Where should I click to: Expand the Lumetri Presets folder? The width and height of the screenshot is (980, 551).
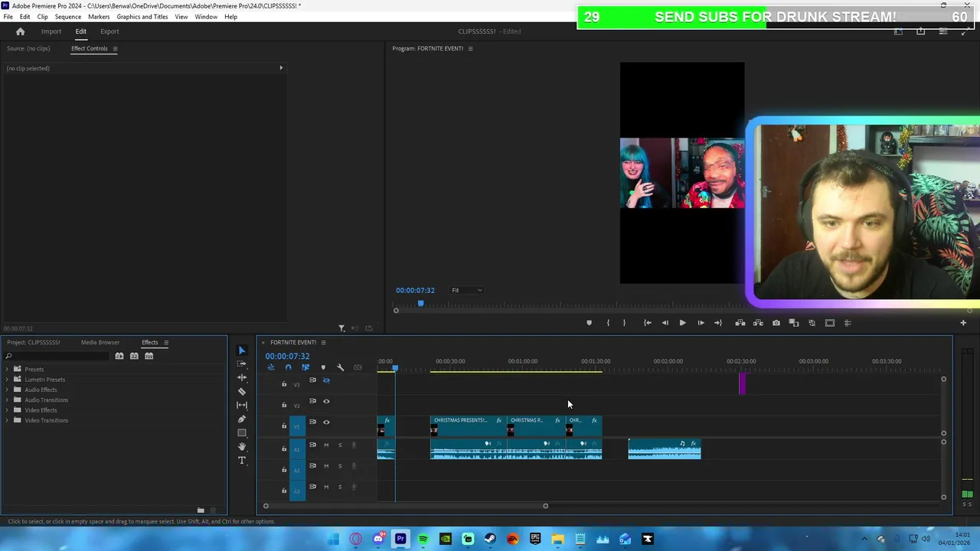8,380
